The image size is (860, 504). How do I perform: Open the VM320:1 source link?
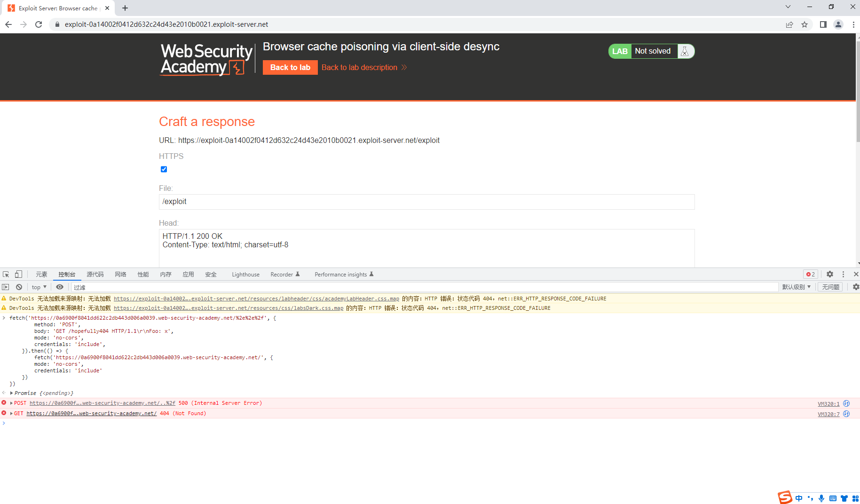point(828,404)
